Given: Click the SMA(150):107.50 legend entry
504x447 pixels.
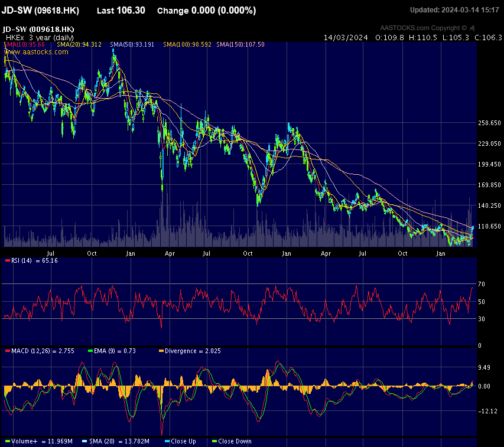Looking at the screenshot, I should [240, 44].
